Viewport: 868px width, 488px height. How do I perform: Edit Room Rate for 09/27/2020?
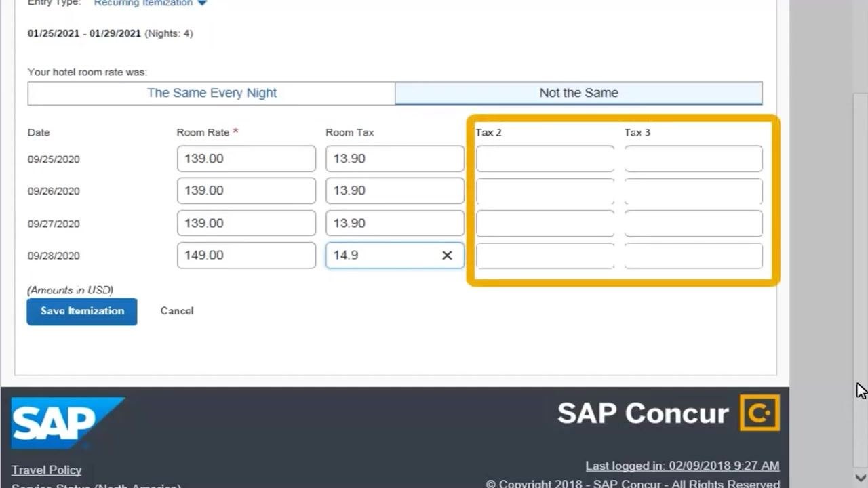click(246, 223)
